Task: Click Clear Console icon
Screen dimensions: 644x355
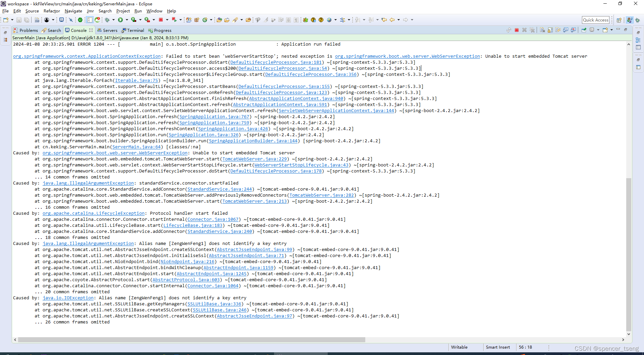Action: coord(542,30)
